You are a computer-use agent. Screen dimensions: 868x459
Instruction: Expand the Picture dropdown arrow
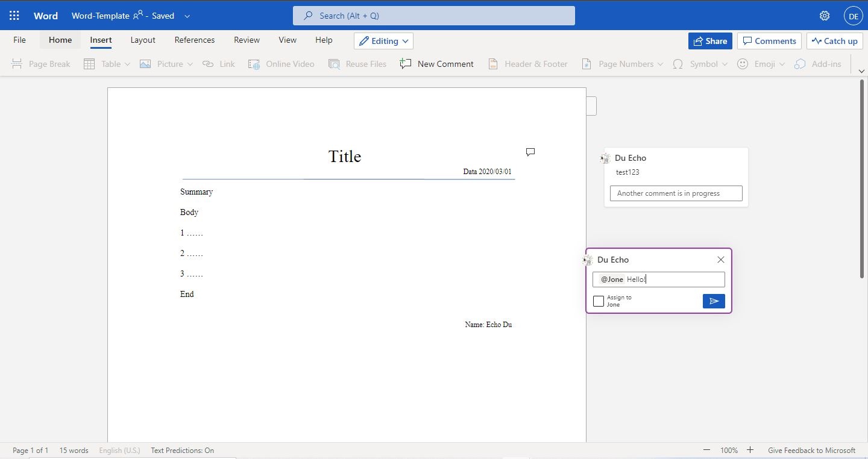coord(190,64)
